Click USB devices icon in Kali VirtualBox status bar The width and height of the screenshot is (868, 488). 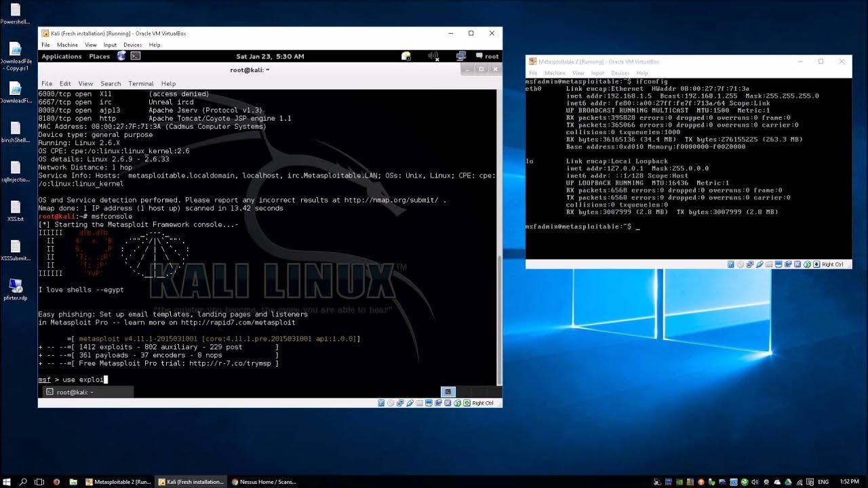tap(410, 403)
